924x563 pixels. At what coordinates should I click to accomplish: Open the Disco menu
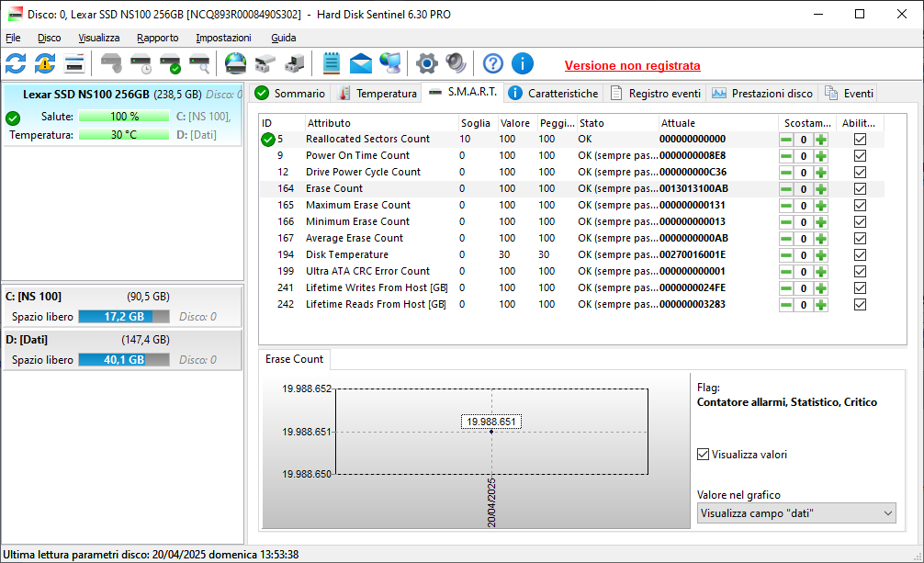49,38
